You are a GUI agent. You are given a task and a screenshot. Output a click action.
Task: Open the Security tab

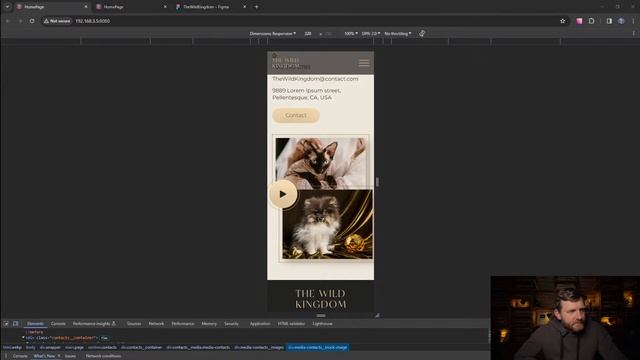(x=231, y=324)
